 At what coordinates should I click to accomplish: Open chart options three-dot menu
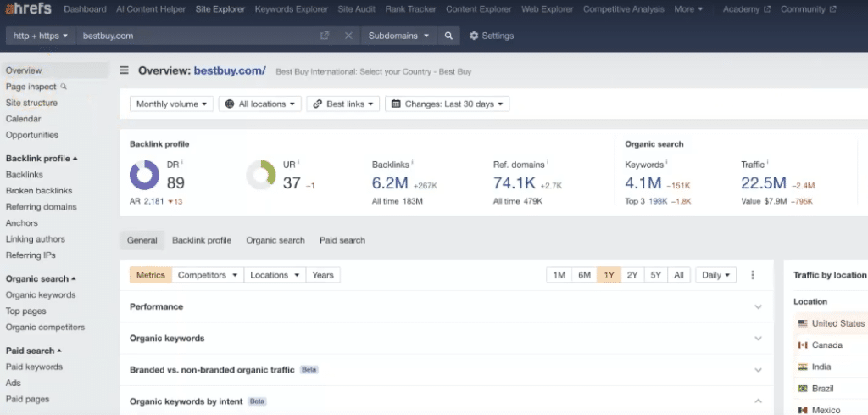coord(753,275)
